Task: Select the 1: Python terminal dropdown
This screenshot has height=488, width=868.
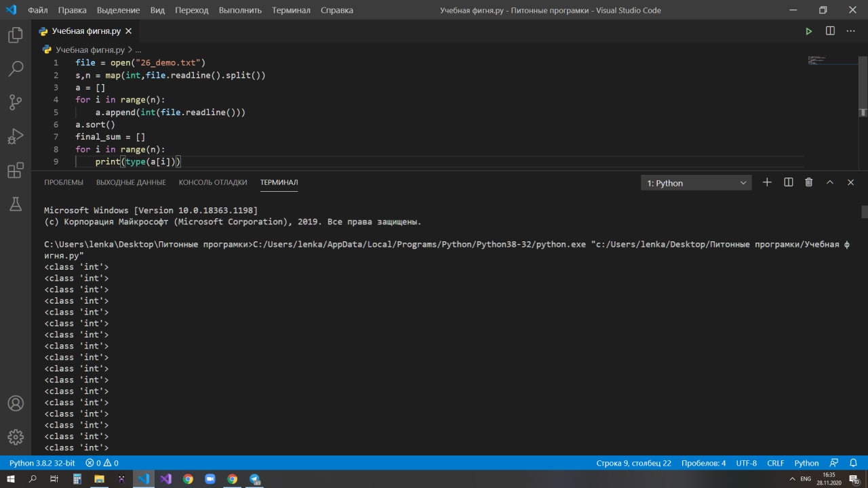Action: (696, 183)
